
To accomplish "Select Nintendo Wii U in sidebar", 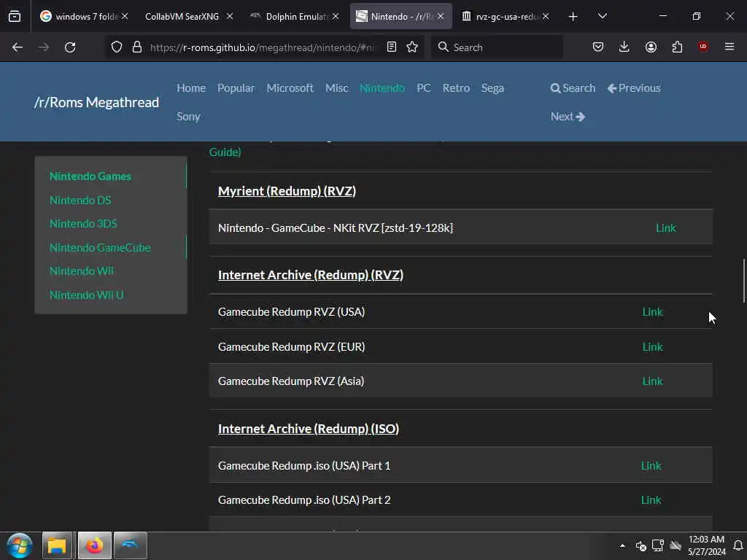I will [86, 295].
